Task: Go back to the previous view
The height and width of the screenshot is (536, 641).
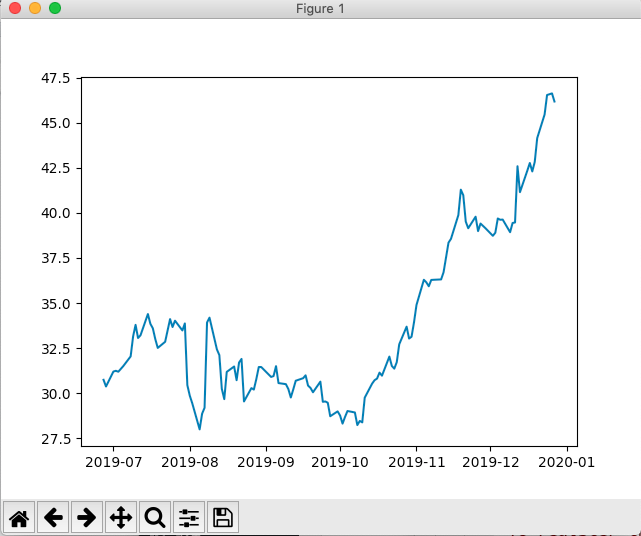Action: click(53, 517)
